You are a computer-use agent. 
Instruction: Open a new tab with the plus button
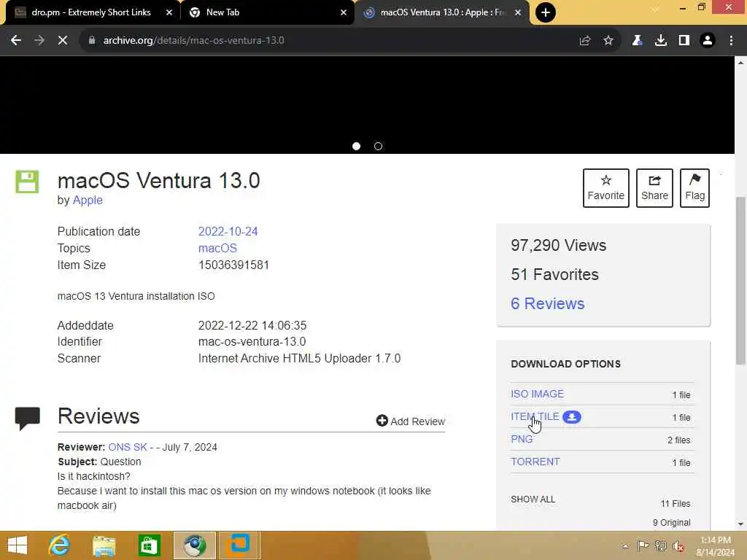click(x=546, y=12)
